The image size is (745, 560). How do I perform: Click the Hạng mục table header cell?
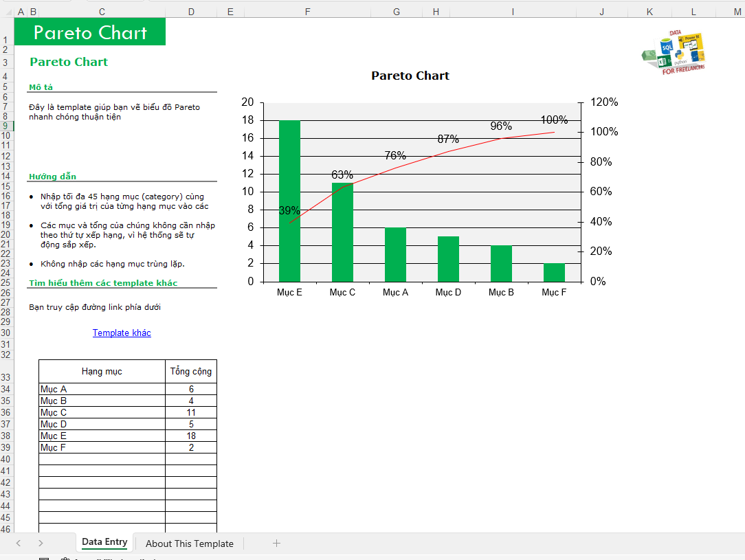point(102,371)
